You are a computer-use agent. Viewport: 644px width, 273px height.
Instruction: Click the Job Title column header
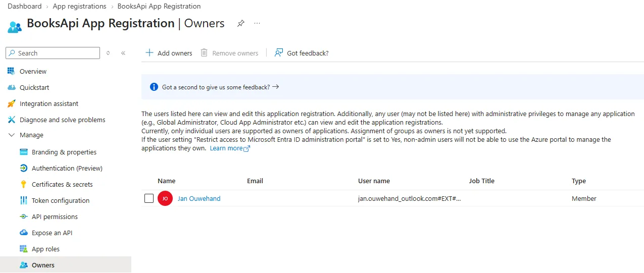coord(481,181)
